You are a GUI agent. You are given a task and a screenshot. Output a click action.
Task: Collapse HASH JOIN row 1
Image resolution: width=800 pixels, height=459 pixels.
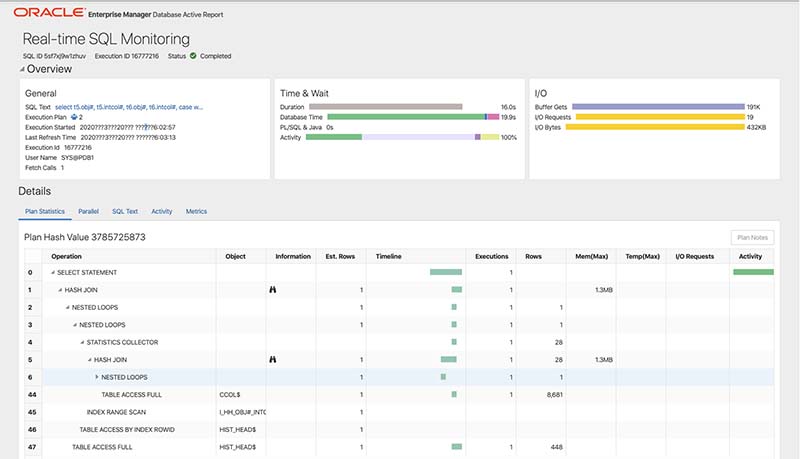tap(60, 290)
